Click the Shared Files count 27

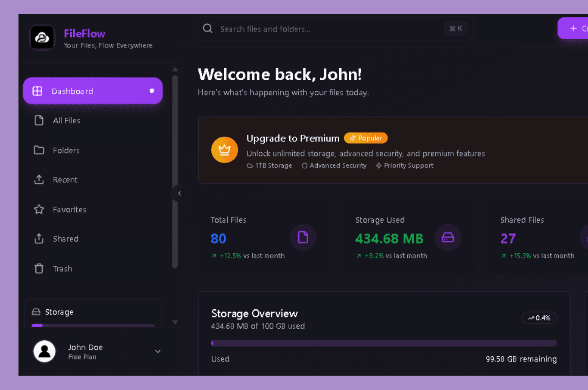click(508, 239)
